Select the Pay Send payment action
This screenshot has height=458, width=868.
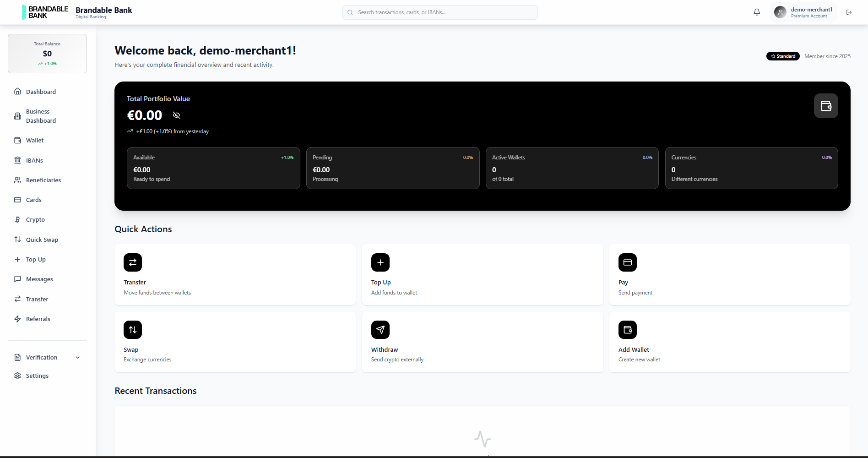pyautogui.click(x=730, y=275)
